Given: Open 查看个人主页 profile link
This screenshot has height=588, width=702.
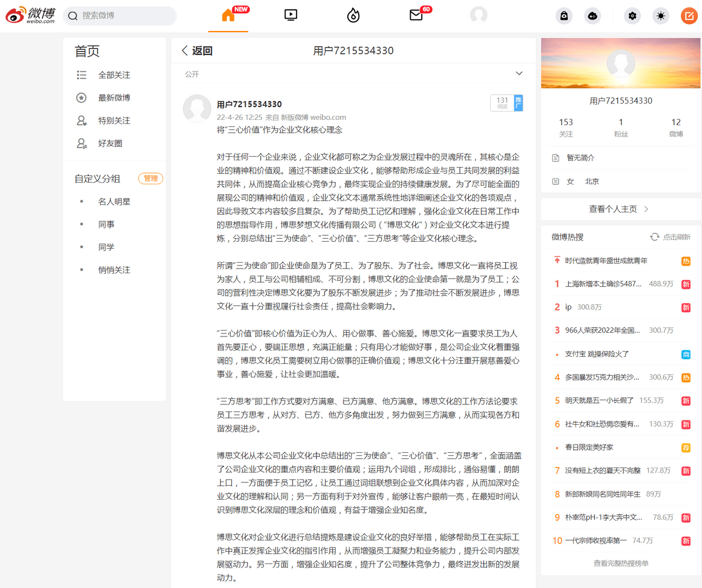Looking at the screenshot, I should [x=620, y=209].
